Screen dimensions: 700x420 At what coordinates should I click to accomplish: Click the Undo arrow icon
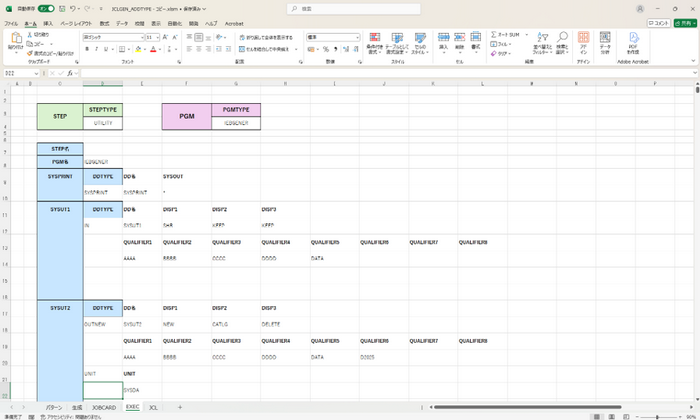(72, 8)
